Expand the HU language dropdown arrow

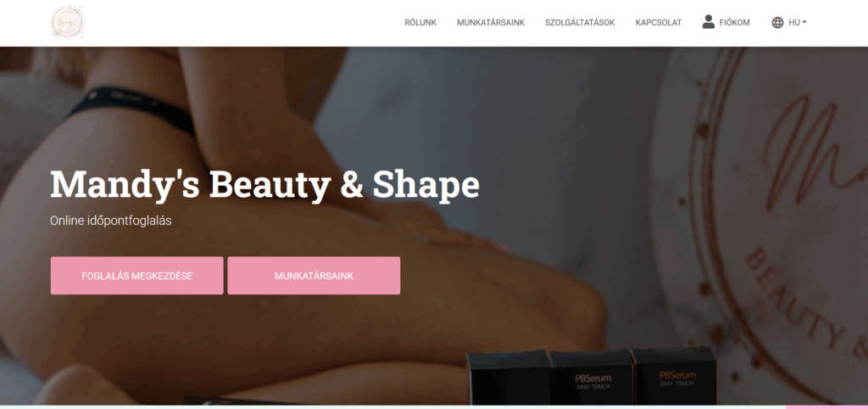point(804,23)
